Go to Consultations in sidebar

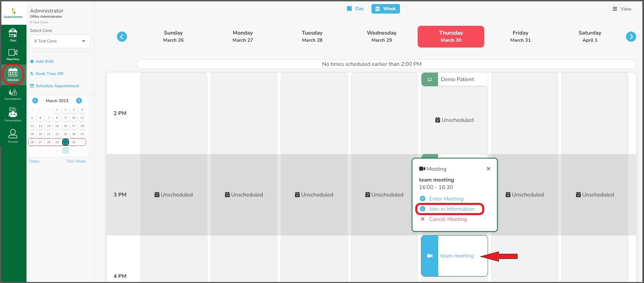pos(13,94)
